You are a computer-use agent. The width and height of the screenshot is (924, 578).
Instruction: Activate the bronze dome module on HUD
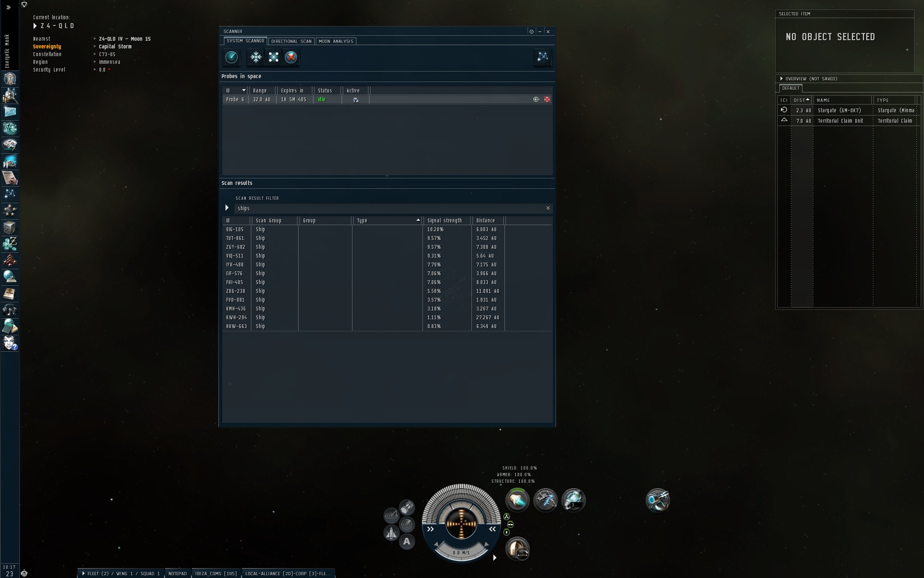click(517, 549)
